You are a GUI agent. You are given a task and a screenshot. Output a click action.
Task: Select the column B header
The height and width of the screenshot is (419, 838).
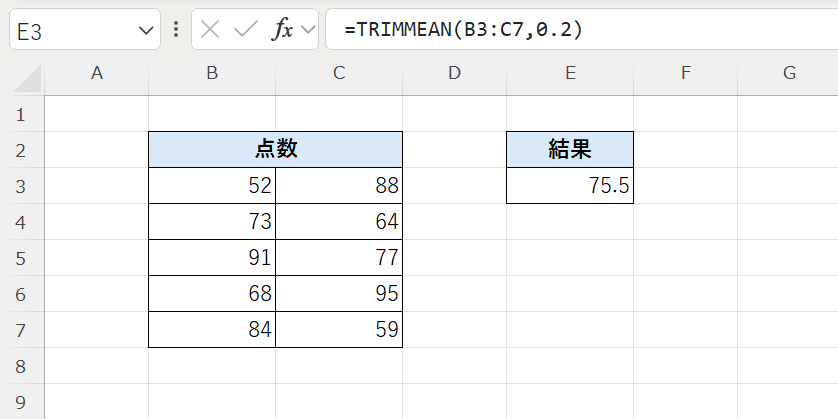point(212,73)
